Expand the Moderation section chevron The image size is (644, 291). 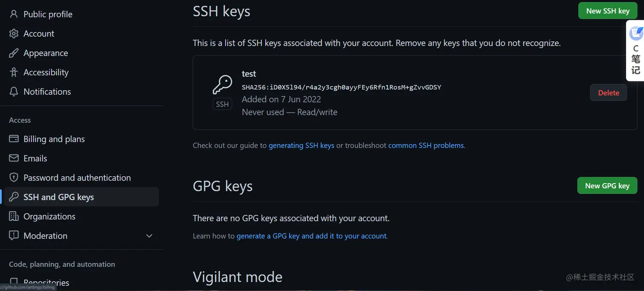point(149,236)
